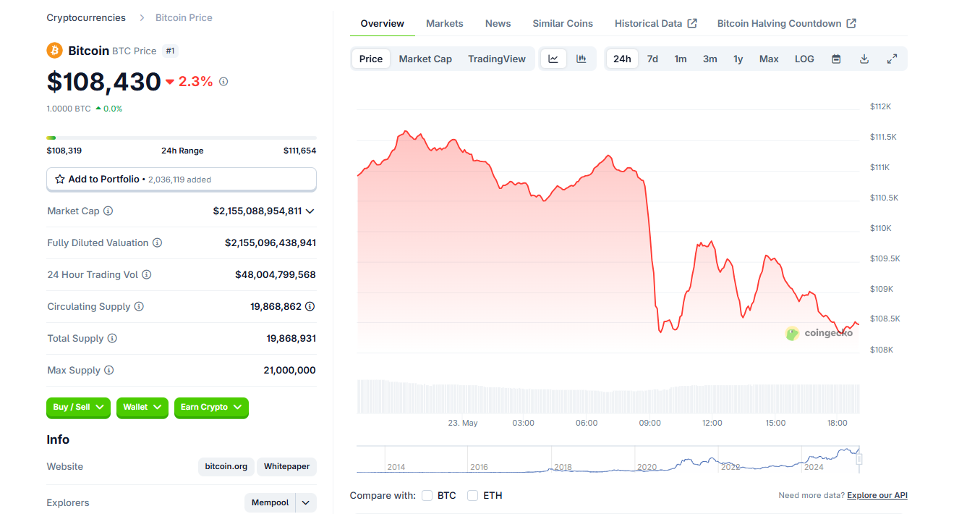Screen dimensions: 980x514
Task: Open the calendar date range picker
Action: click(x=836, y=59)
